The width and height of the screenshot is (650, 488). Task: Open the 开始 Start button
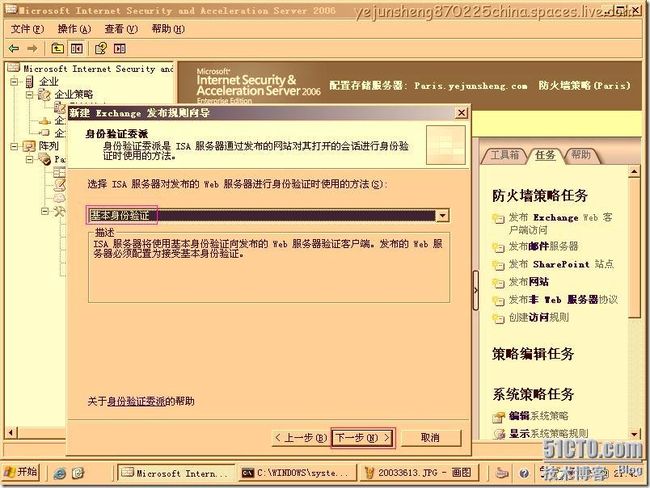[x=21, y=472]
